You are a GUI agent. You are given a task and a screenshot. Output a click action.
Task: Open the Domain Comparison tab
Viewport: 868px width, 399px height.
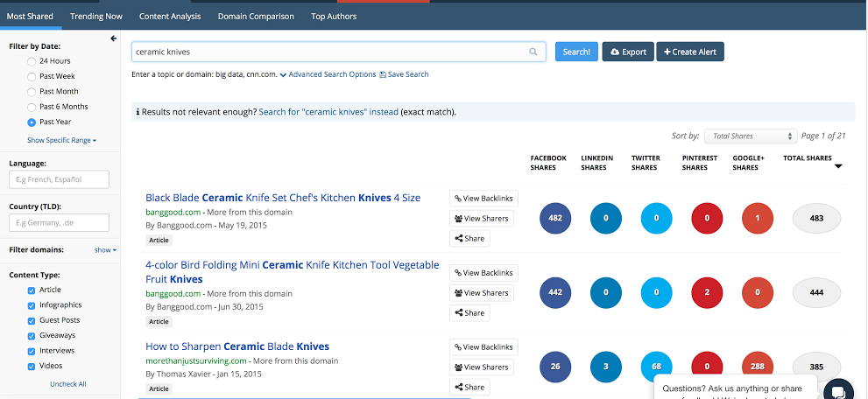(x=257, y=16)
